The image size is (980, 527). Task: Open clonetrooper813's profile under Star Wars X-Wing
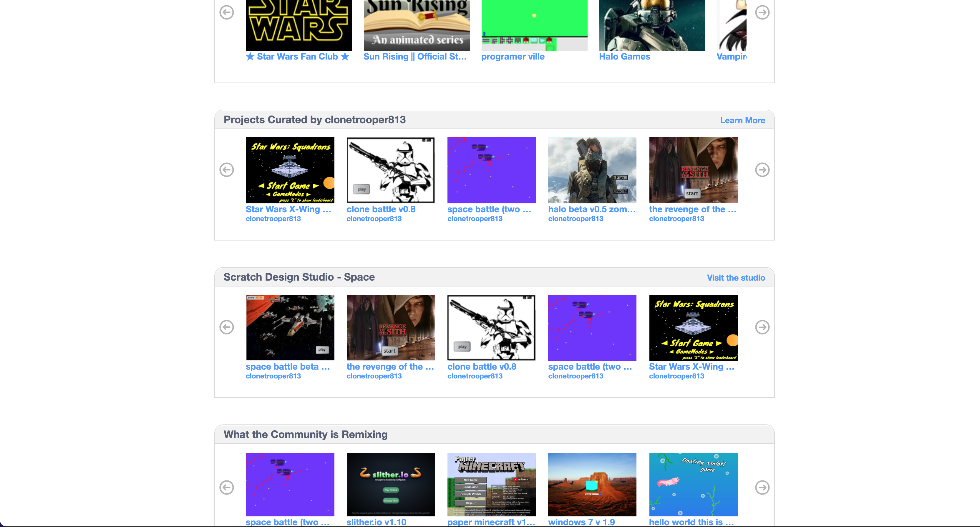click(x=273, y=219)
